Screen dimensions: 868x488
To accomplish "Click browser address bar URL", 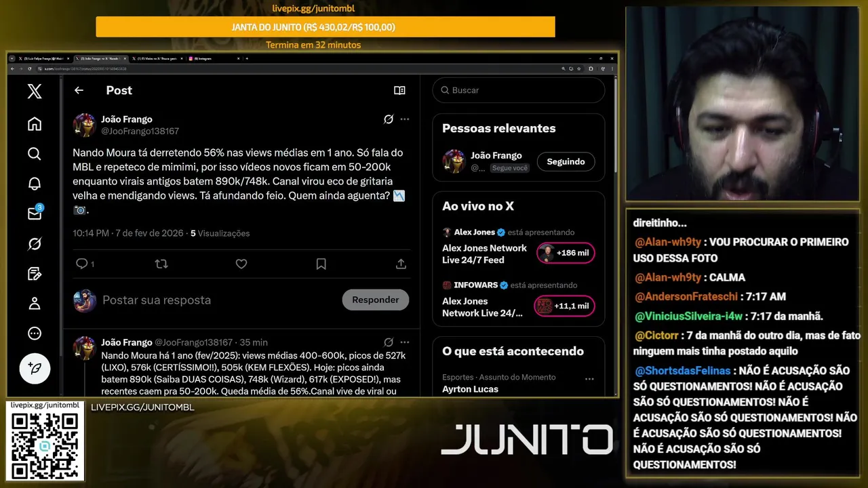I will point(83,68).
